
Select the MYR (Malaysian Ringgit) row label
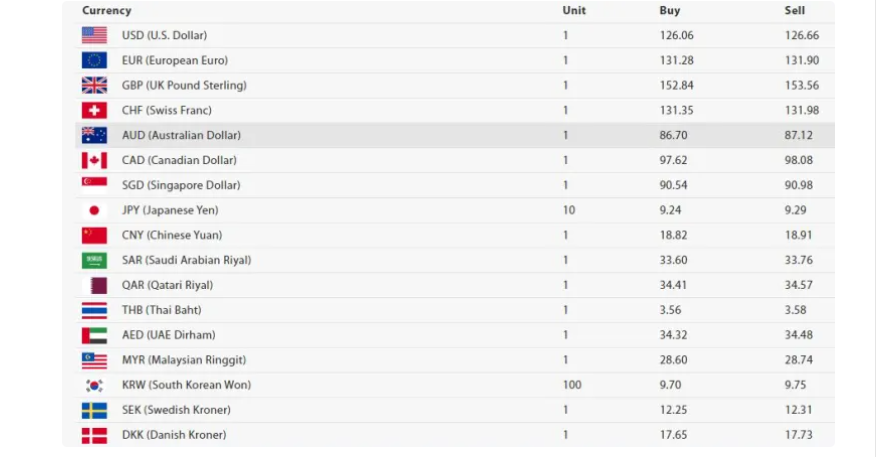pos(184,360)
